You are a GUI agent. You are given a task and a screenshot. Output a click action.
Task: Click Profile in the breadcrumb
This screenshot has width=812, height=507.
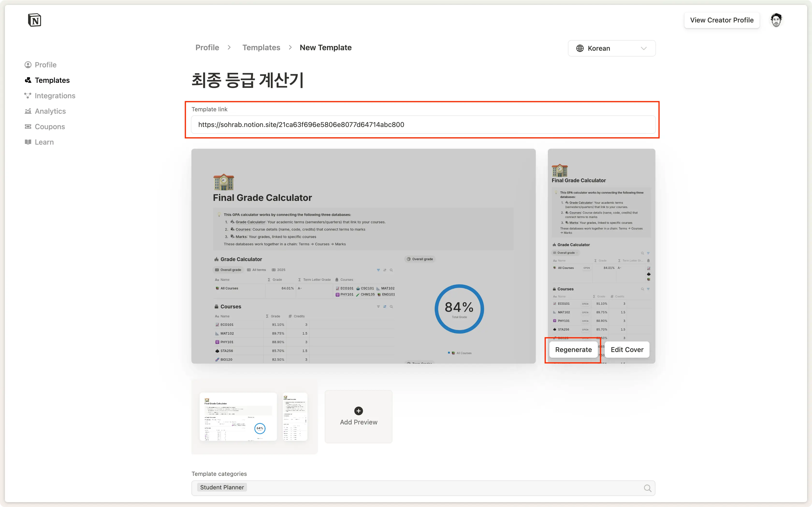click(x=207, y=48)
